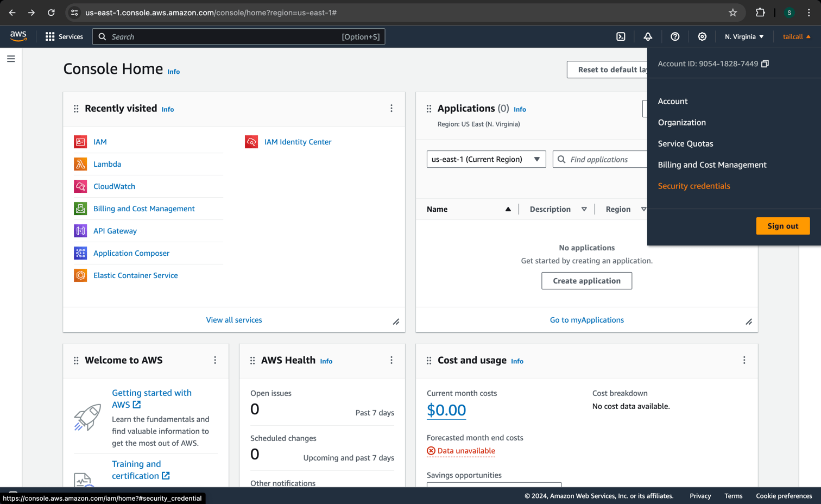Expand the N. Virginia region selector
The width and height of the screenshot is (821, 504).
[x=744, y=36]
